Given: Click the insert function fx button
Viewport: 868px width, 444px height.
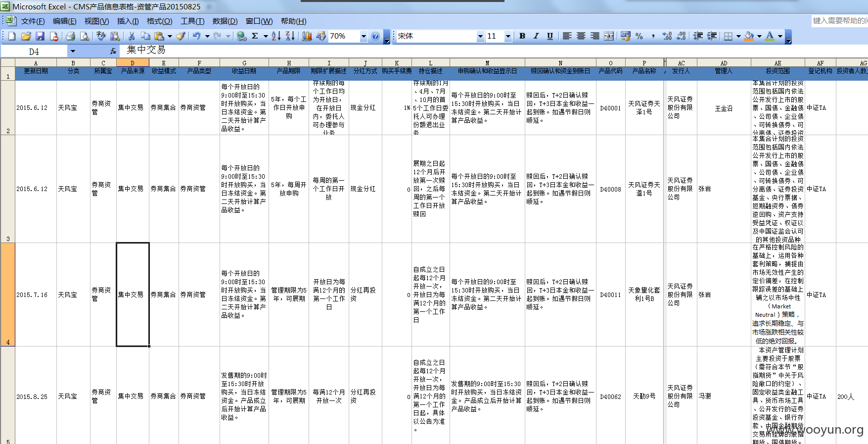Looking at the screenshot, I should (113, 51).
